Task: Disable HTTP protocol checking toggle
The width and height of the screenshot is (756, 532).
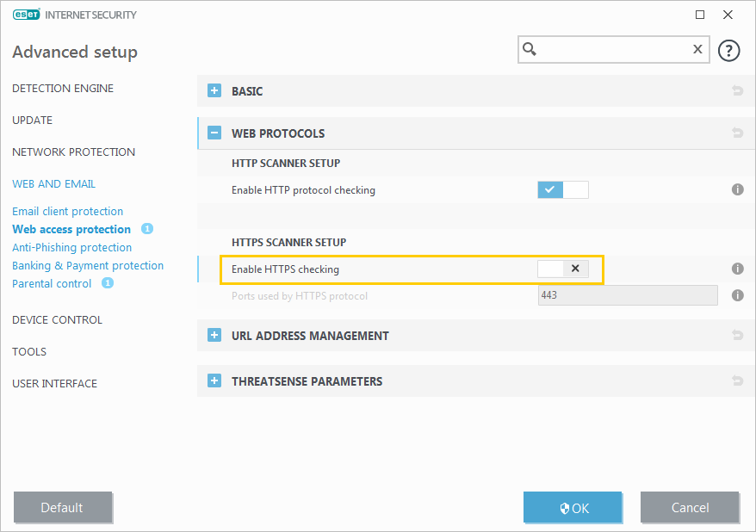Action: [562, 189]
